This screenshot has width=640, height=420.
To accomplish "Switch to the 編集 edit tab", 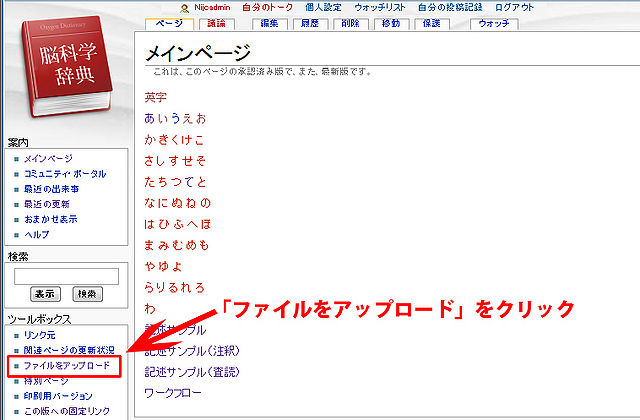I will point(270,23).
